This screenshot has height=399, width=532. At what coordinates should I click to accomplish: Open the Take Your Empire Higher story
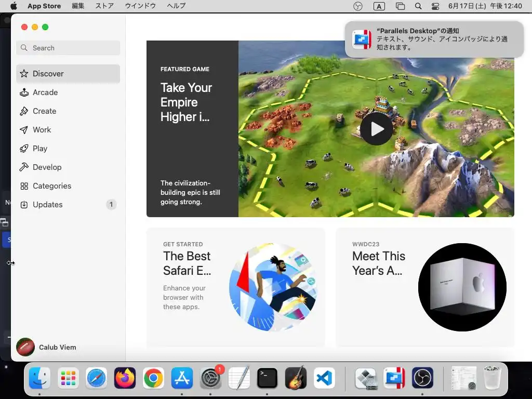(187, 102)
